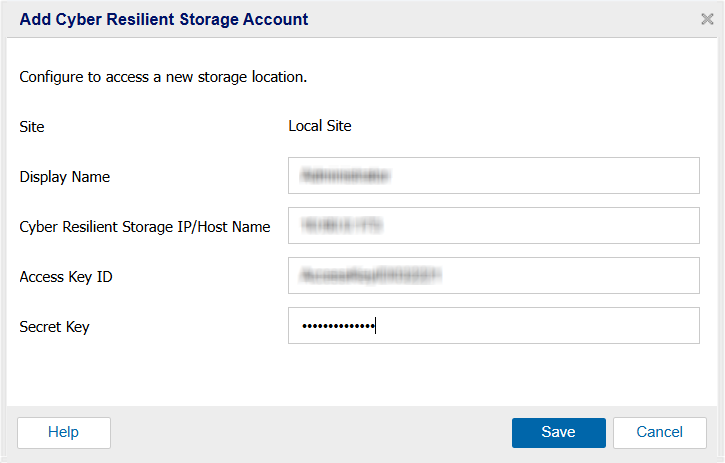Click the "Secret Key" label text
The width and height of the screenshot is (725, 463).
click(54, 327)
